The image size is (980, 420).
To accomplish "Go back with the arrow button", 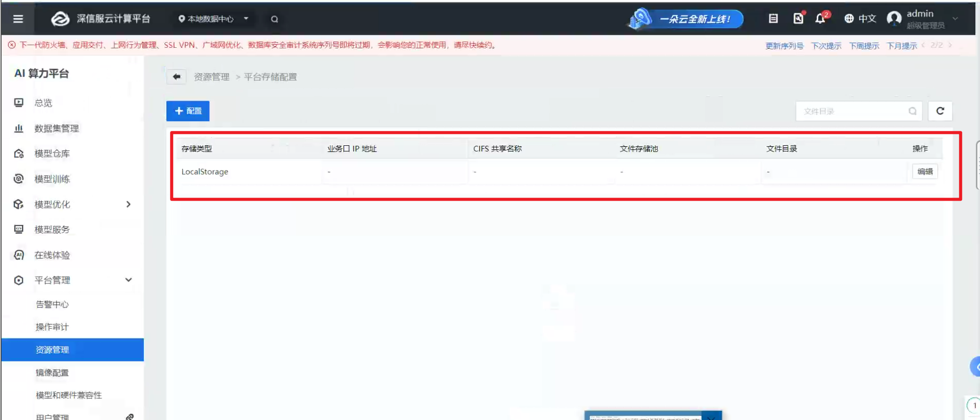I will [x=177, y=77].
